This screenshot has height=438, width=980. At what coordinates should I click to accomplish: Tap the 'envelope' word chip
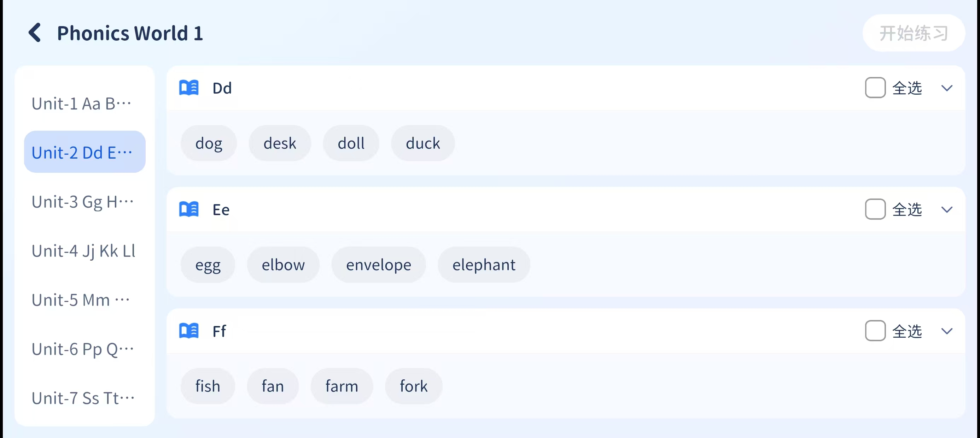[x=379, y=265]
